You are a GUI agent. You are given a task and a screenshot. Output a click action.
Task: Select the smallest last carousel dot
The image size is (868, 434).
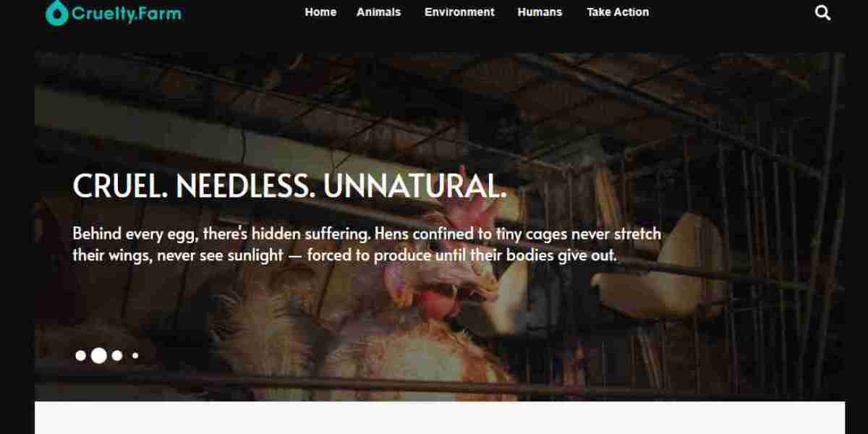click(135, 355)
